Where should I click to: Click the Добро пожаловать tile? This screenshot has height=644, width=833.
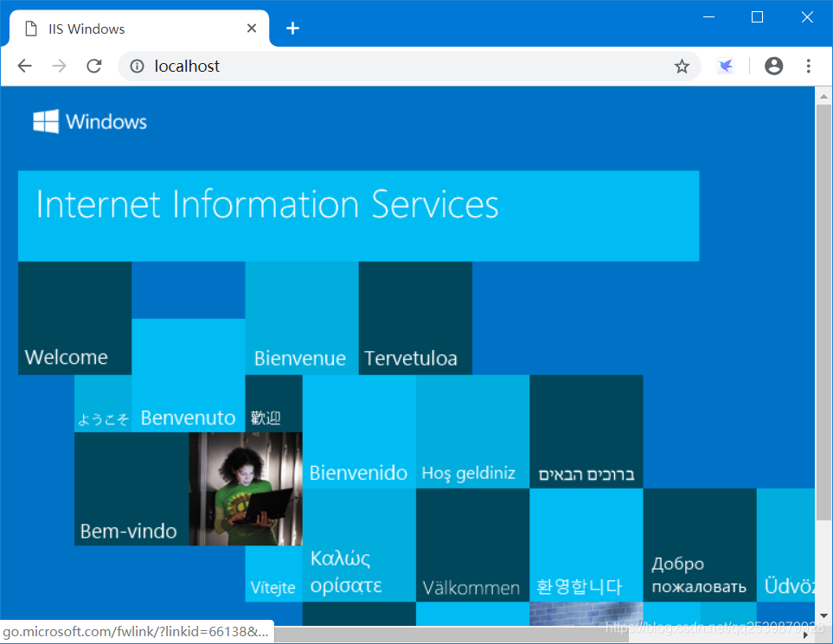point(700,545)
